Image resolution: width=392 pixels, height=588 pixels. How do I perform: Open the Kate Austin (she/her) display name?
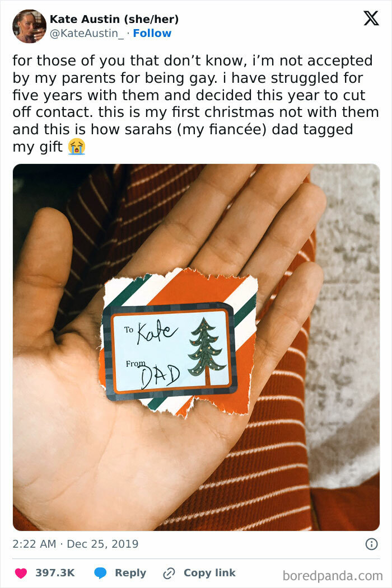114,19
